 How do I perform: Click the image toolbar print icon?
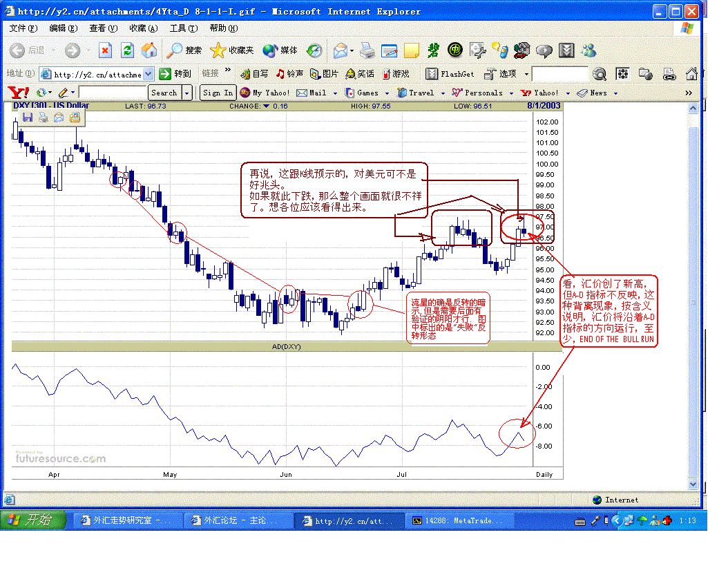44,117
